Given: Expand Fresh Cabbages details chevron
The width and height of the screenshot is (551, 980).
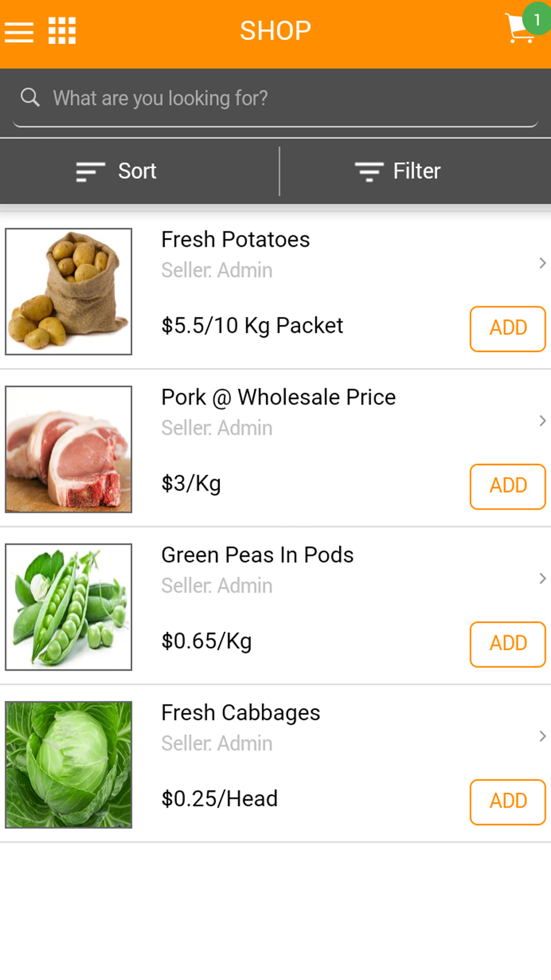Looking at the screenshot, I should point(542,736).
